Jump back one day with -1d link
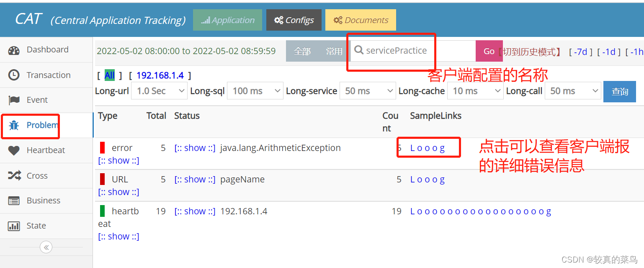Viewport: 644px width, 268px height. (608, 52)
